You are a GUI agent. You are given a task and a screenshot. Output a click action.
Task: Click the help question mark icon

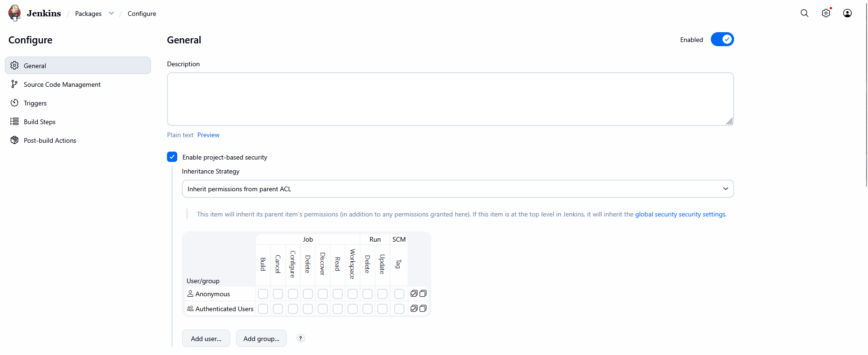coord(301,339)
